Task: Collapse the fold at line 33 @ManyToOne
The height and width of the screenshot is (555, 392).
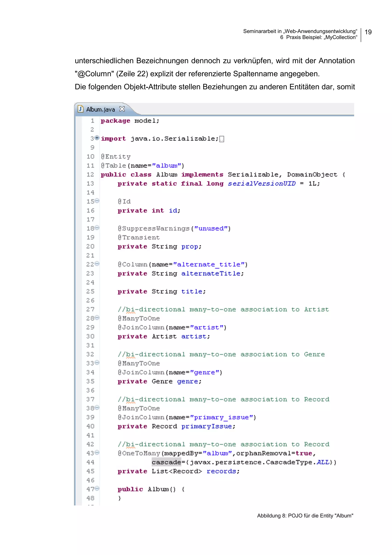Action: 97,363
